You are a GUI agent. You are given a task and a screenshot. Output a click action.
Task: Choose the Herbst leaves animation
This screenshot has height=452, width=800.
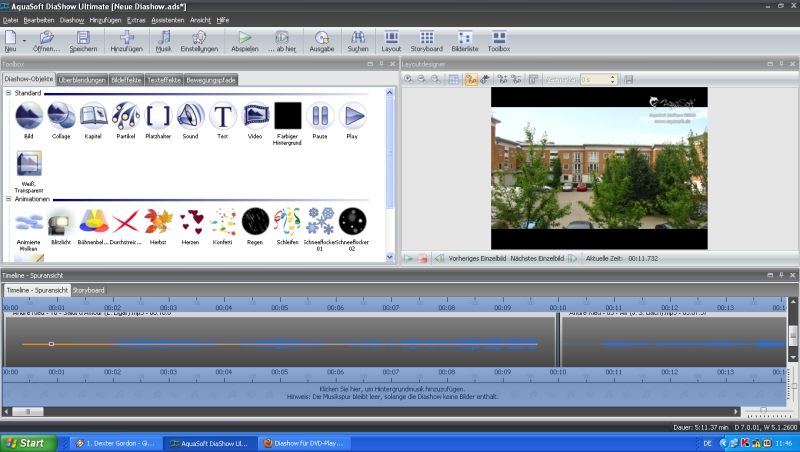pyautogui.click(x=158, y=220)
